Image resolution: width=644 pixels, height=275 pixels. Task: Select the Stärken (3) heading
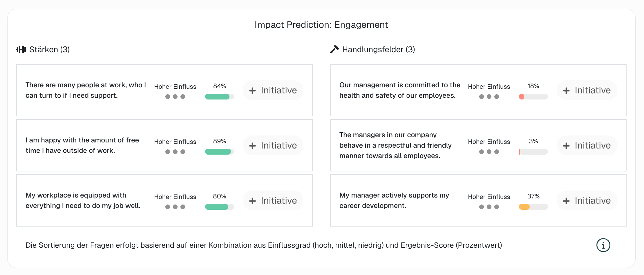[x=49, y=49]
